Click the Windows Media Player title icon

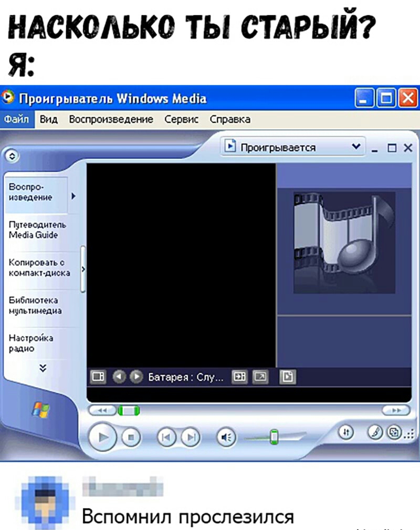coord(8,97)
